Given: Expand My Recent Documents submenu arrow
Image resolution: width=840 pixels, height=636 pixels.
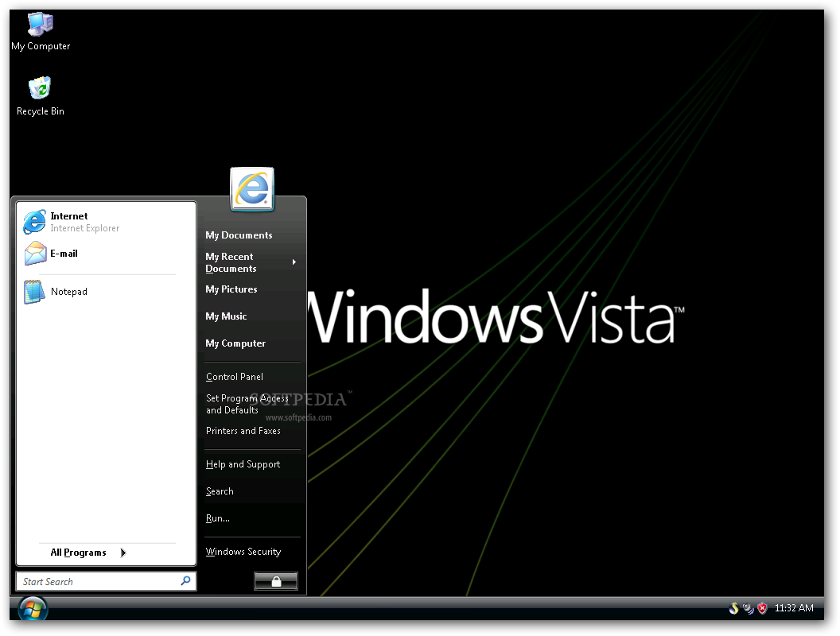Looking at the screenshot, I should 294,262.
